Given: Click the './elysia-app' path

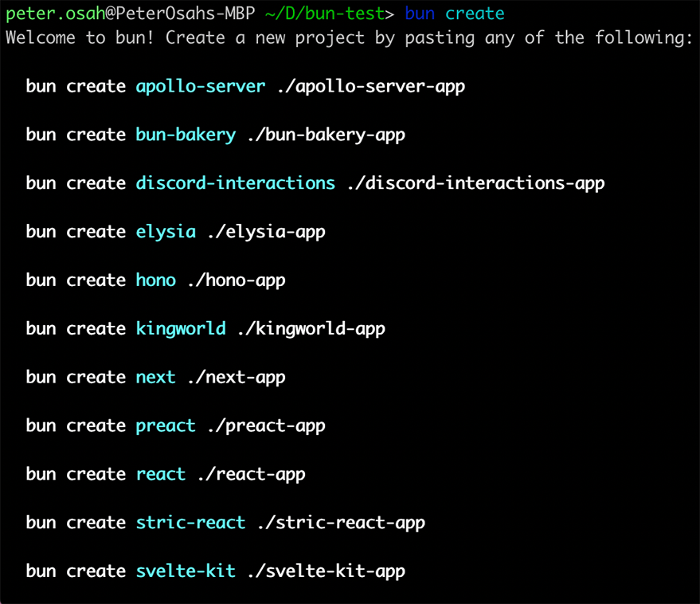Looking at the screenshot, I should [x=267, y=233].
